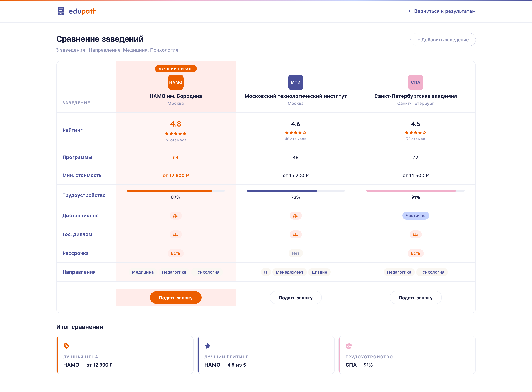Submit application to НАМО with orange Подать заявку
This screenshot has width=532, height=392.
click(176, 298)
